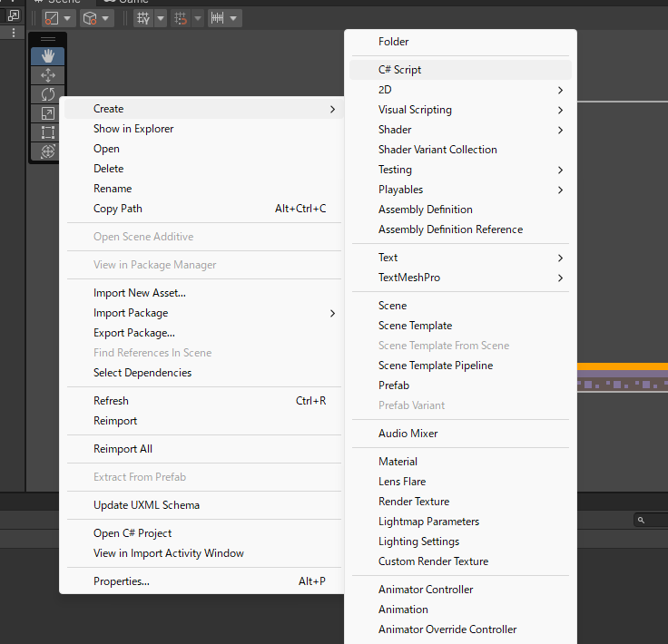668x644 pixels.
Task: Expand the Shader submenu
Action: click(460, 130)
